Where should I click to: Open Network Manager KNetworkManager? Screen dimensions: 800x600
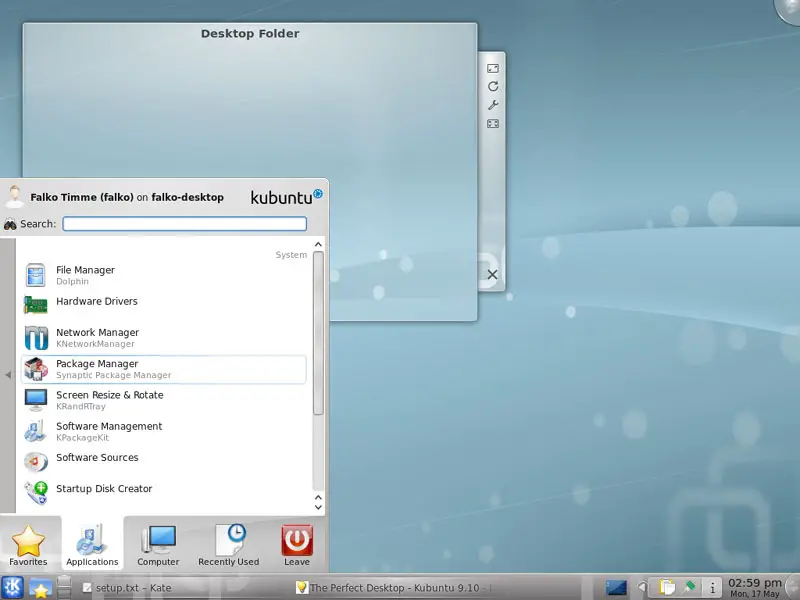pyautogui.click(x=164, y=338)
